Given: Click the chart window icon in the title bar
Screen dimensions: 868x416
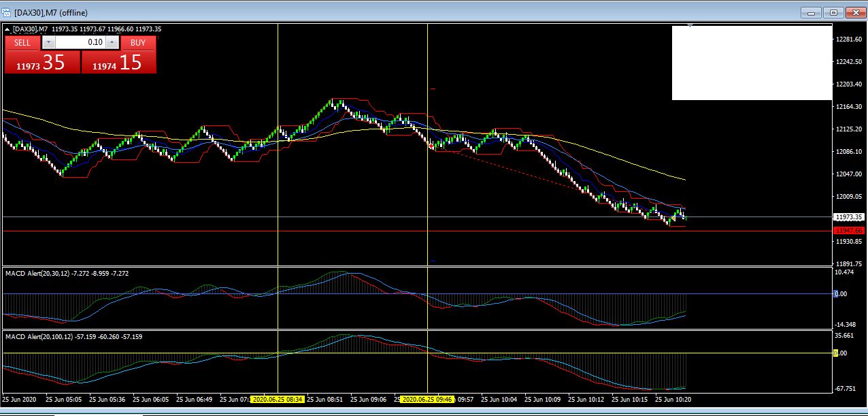Looking at the screenshot, I should click(x=7, y=12).
